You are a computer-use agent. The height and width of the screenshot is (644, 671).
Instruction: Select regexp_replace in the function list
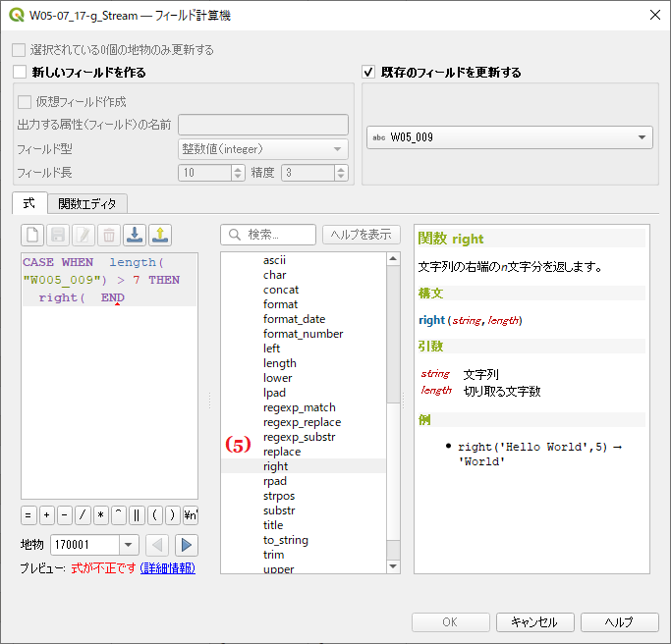[302, 422]
